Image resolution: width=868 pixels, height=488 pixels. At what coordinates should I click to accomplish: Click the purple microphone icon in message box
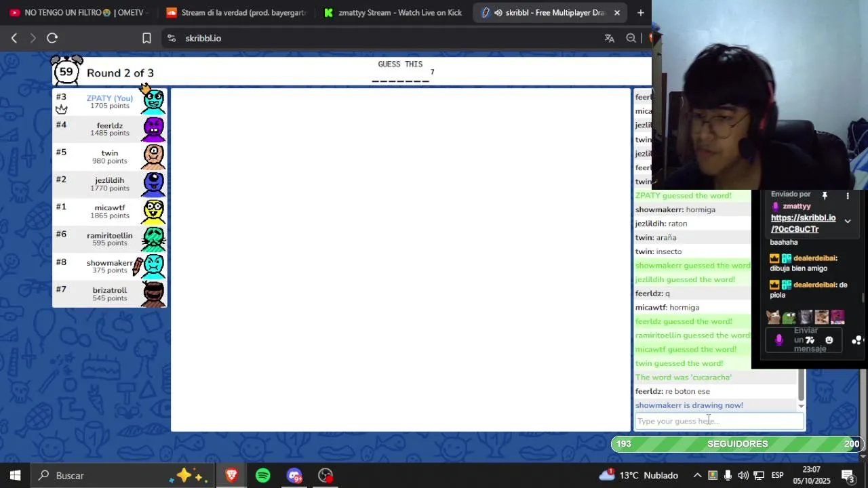pos(779,340)
